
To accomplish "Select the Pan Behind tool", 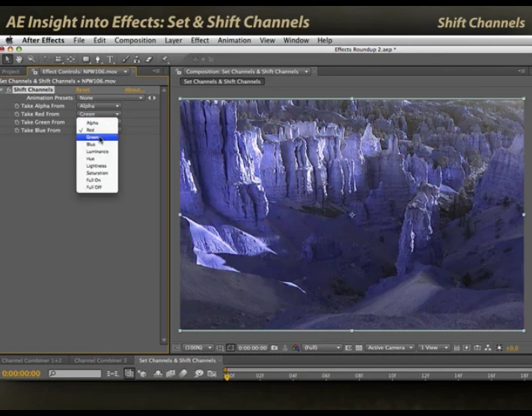I will [70, 59].
